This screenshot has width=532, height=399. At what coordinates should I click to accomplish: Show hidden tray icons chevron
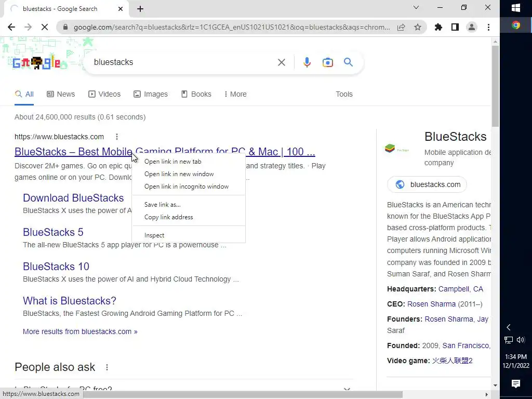[x=508, y=327]
